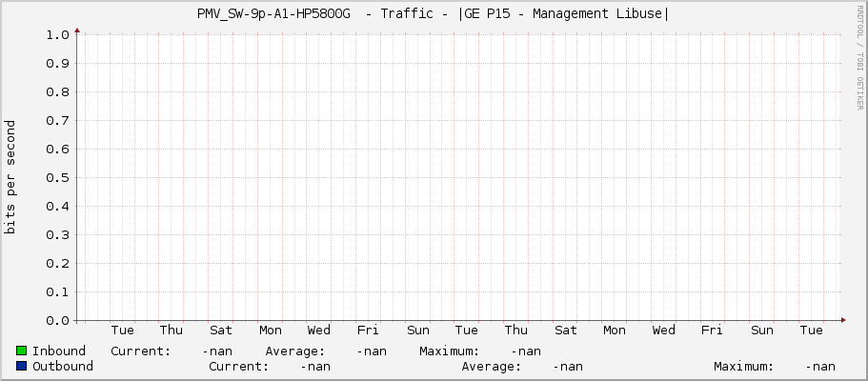Click the Inbound 'Current:' label
868x381 pixels.
141,351
